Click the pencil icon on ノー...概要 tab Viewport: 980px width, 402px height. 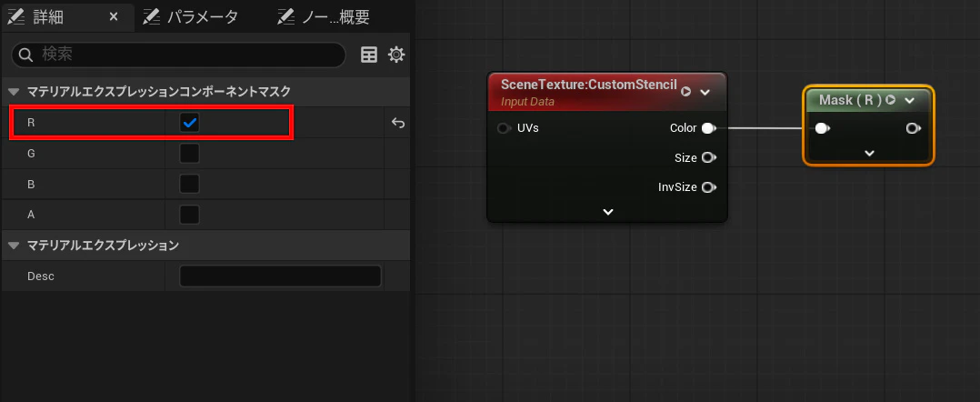click(286, 17)
